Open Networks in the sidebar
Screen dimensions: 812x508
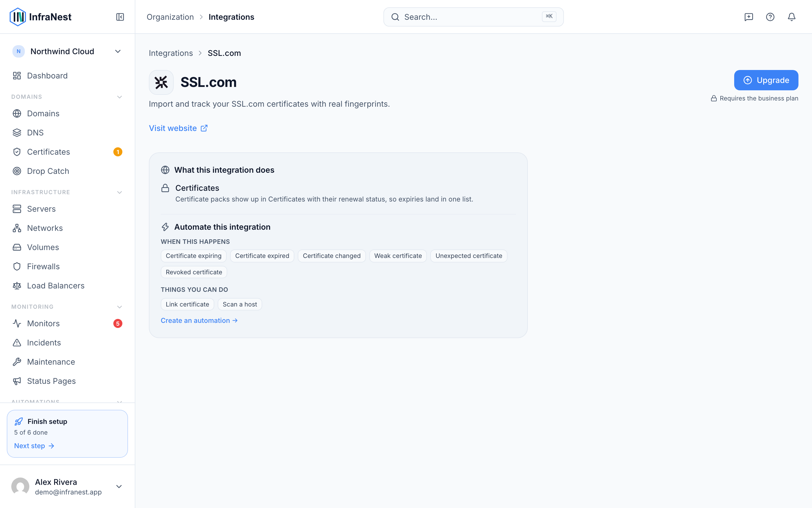click(67, 228)
